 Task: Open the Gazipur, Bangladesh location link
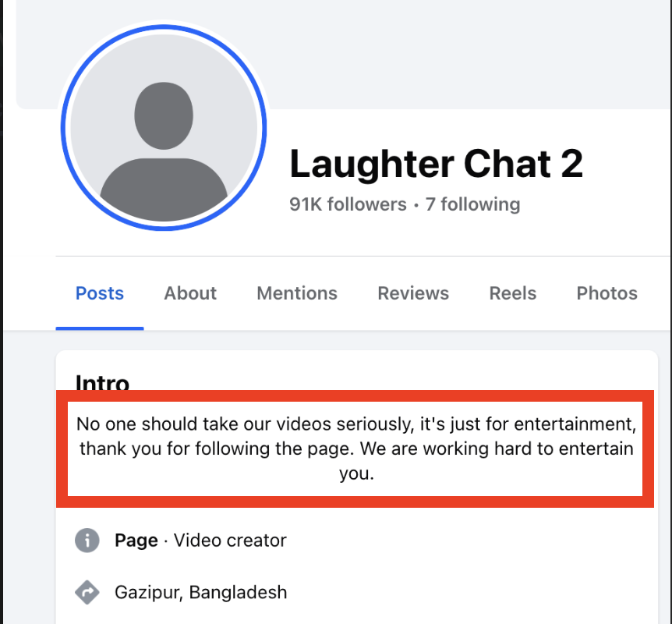point(200,592)
